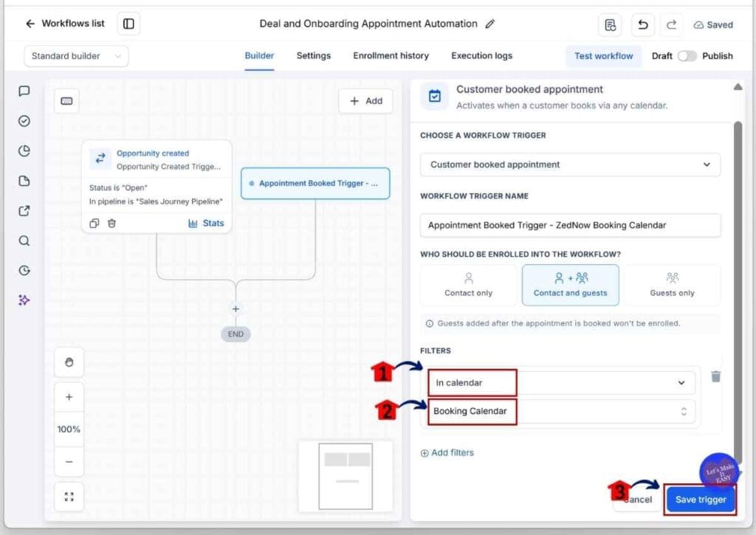Click the canvas minimap thumbnail
The image size is (756, 535).
click(346, 476)
